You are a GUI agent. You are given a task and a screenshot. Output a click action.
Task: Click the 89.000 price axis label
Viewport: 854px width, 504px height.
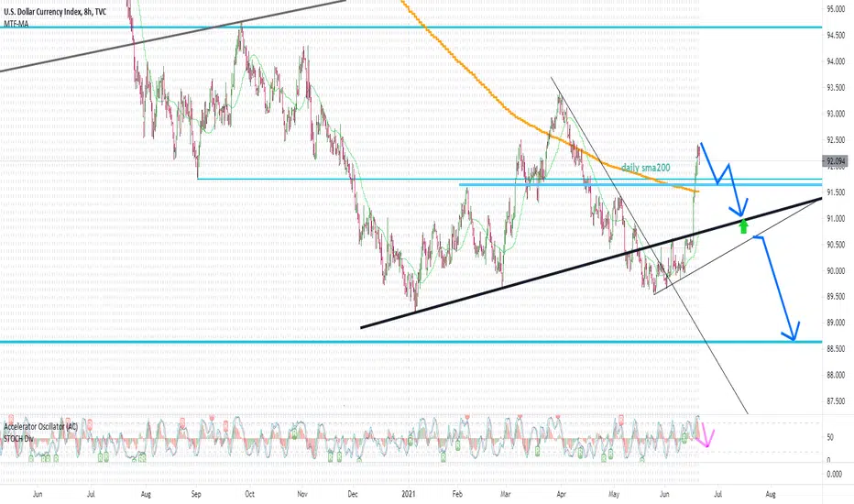tap(836, 323)
